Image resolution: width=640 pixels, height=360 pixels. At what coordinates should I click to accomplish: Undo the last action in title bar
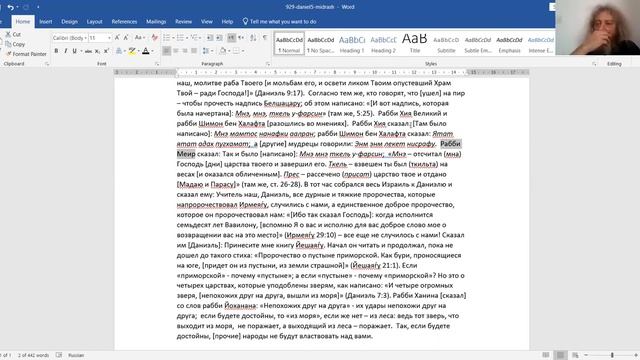click(11, 7)
